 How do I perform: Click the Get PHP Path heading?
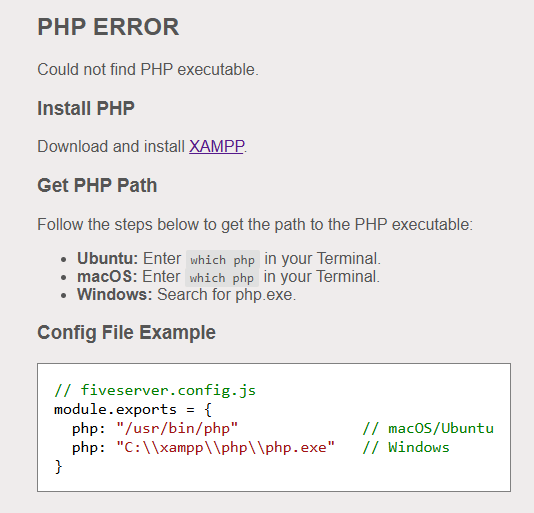point(97,185)
